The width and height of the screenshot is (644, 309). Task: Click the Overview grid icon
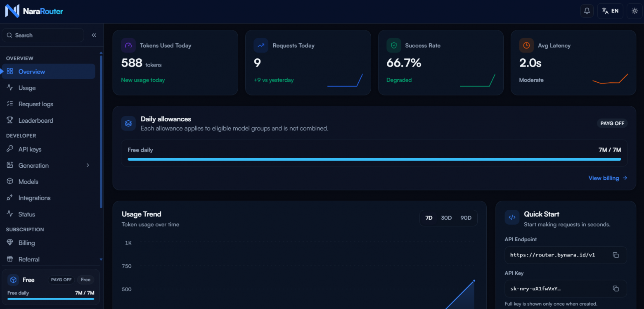pyautogui.click(x=10, y=71)
